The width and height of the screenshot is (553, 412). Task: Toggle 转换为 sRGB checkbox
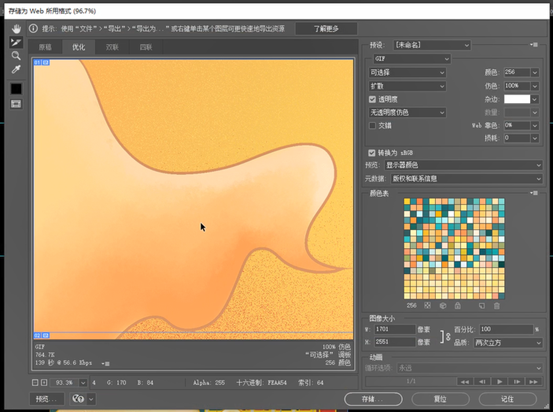[371, 153]
